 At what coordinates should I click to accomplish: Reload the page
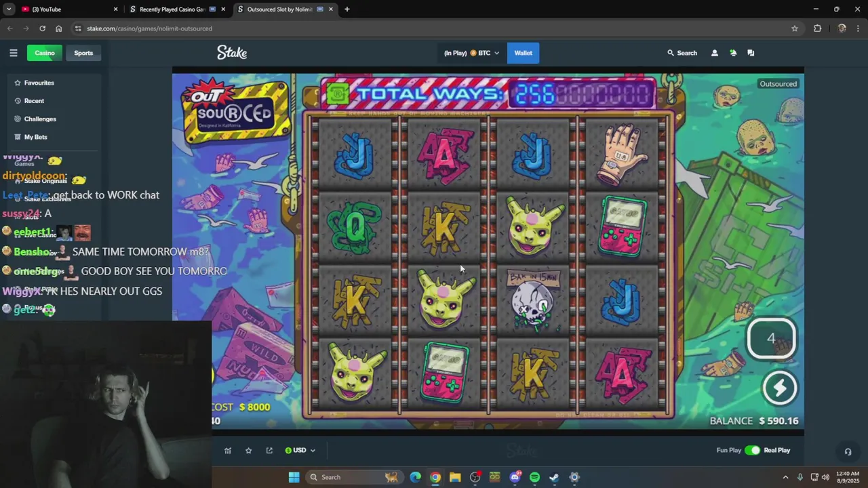(42, 28)
